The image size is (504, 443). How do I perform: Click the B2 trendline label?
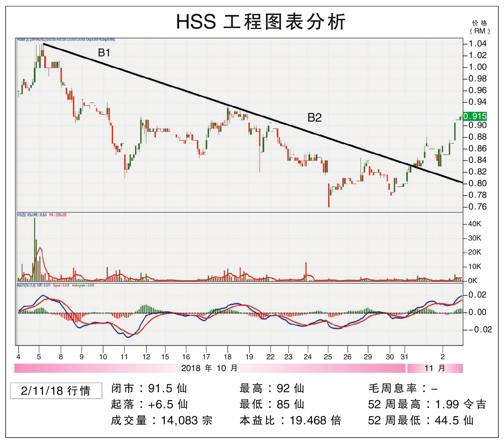pos(315,118)
